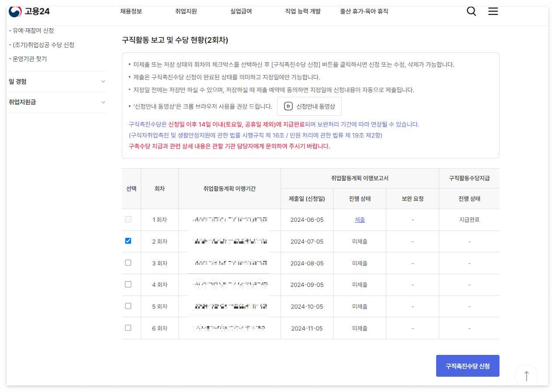This screenshot has width=555, height=392.
Task: Open 운영기관 찾기 in the sidebar
Action: pos(29,59)
